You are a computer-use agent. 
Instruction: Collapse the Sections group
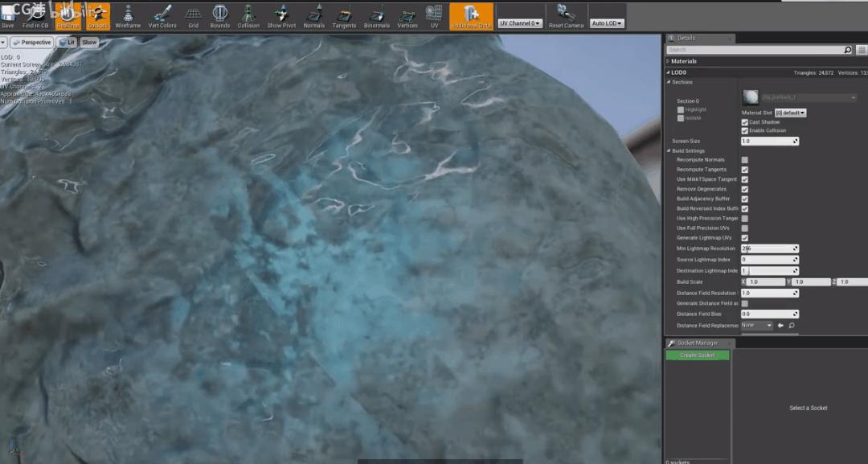coord(669,82)
